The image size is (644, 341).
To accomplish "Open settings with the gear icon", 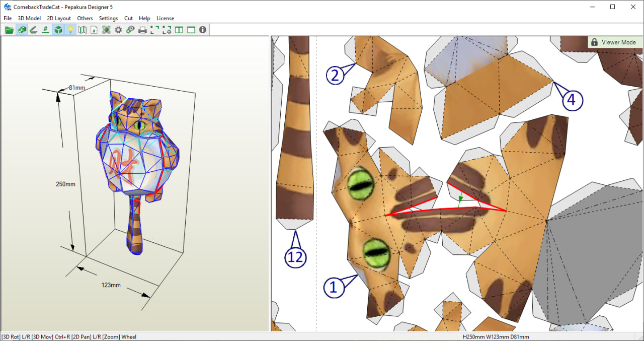I will (x=118, y=30).
